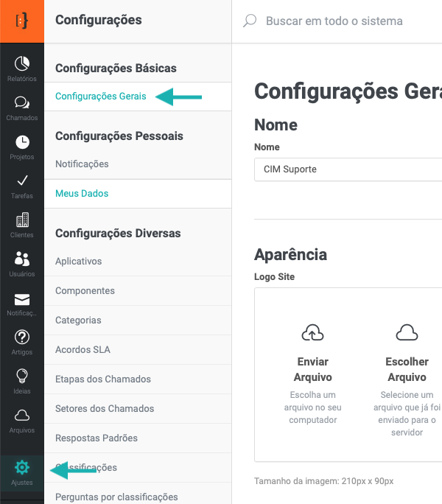This screenshot has height=504, width=442.
Task: Open Artigos question mark icon
Action: (22, 337)
